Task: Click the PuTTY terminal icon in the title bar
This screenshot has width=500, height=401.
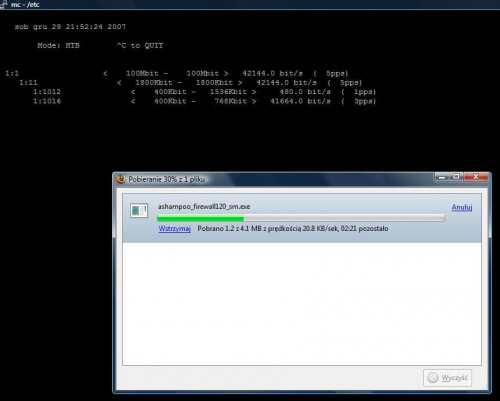Action: (x=4, y=4)
